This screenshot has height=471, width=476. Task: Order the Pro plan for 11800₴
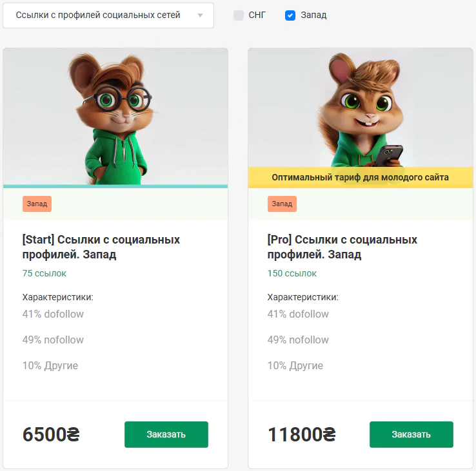(411, 434)
